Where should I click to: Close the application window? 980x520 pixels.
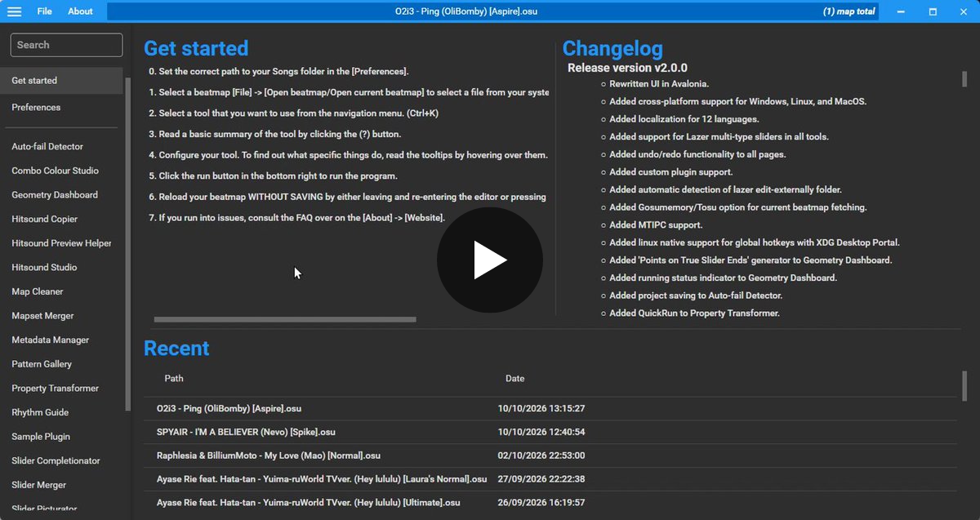pyautogui.click(x=964, y=11)
